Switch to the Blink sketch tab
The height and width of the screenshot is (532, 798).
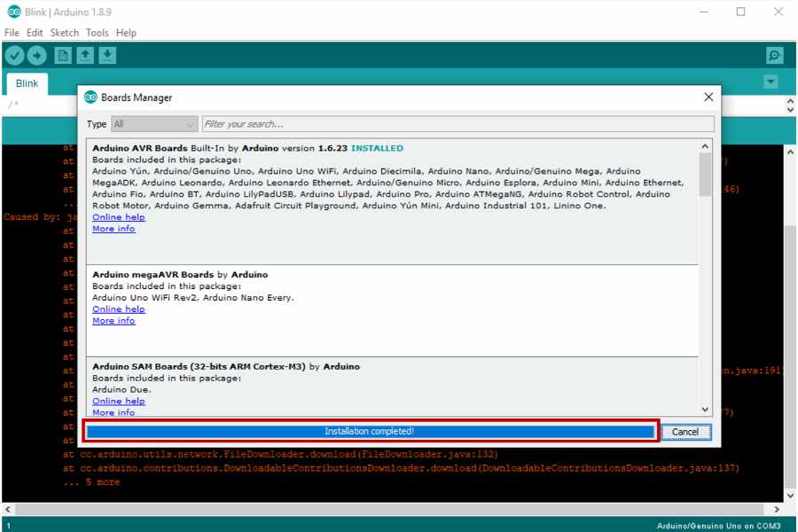point(27,83)
